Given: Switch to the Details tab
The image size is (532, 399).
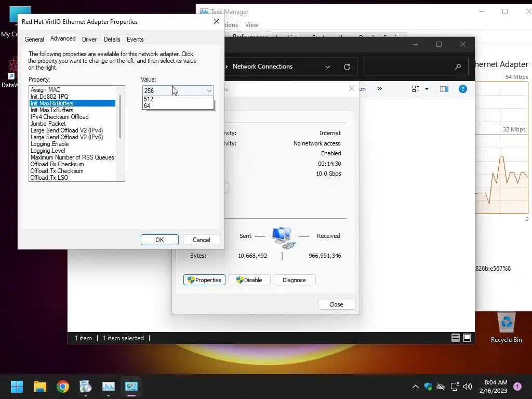Looking at the screenshot, I should [112, 39].
